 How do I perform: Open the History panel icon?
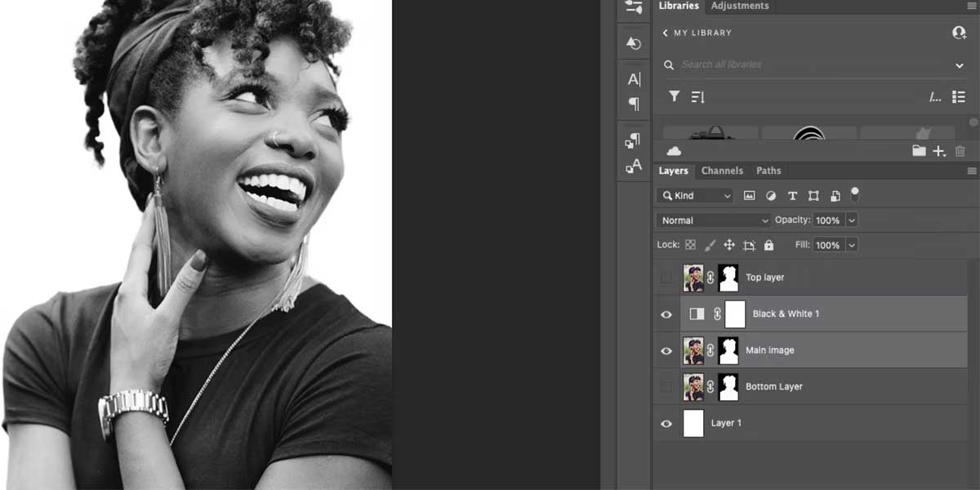[x=634, y=43]
